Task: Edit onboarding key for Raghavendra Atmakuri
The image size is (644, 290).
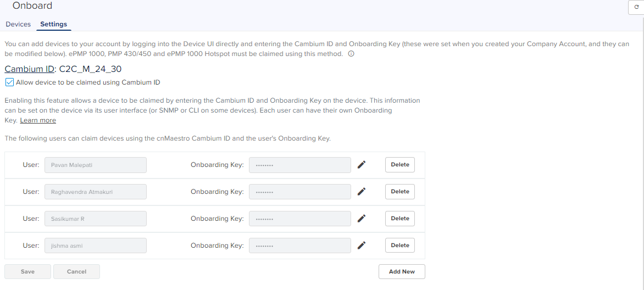Action: 362,192
